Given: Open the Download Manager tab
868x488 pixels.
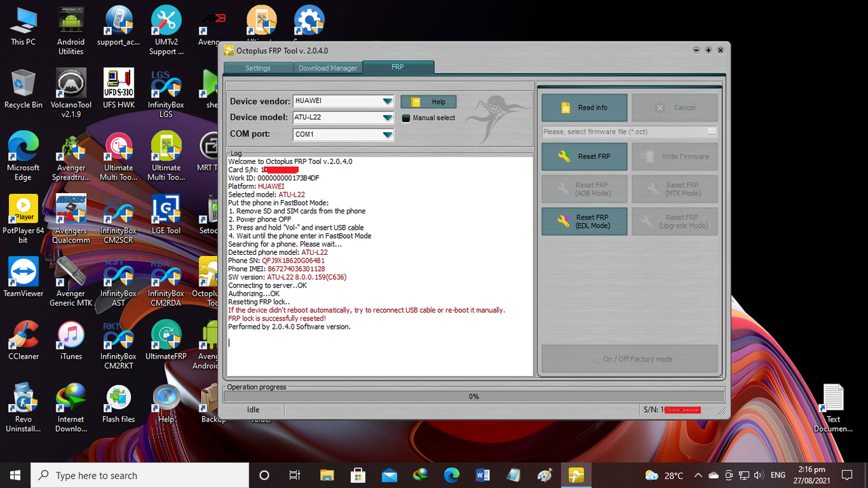Looking at the screenshot, I should click(x=328, y=68).
